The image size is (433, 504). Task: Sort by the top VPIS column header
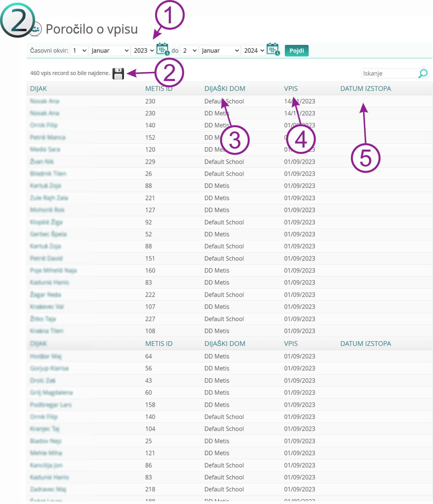point(291,88)
